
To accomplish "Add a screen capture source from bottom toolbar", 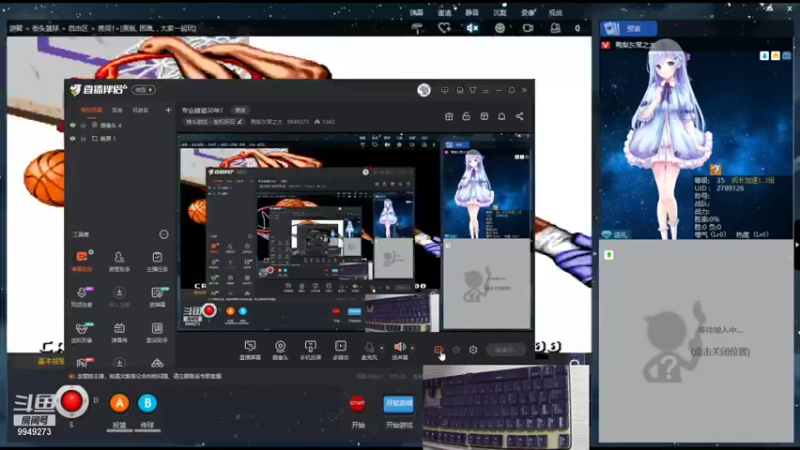I will pos(250,350).
